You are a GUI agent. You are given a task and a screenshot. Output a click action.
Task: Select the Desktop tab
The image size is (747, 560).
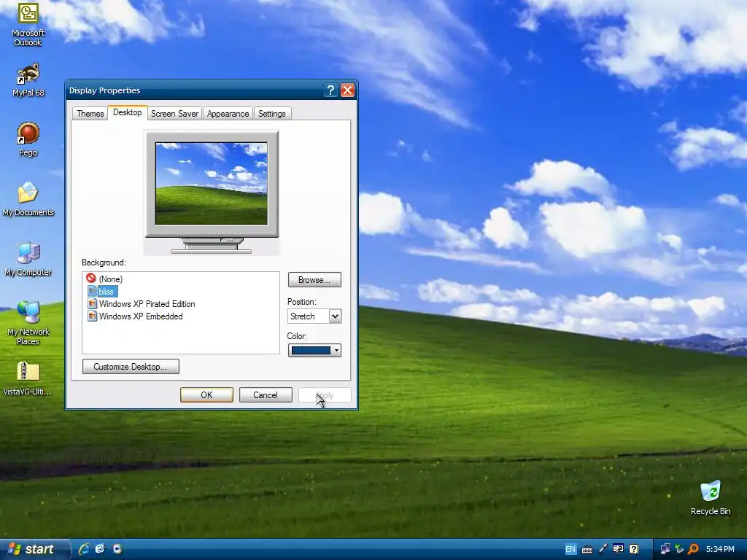[x=127, y=112]
